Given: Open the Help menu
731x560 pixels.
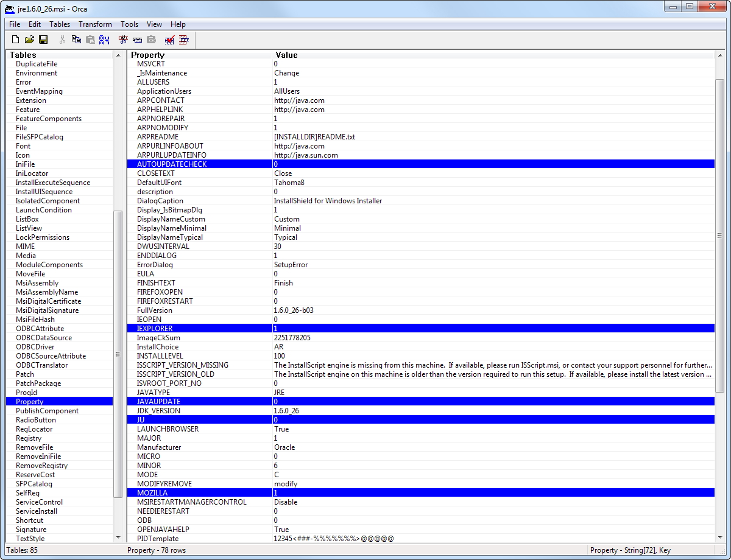Looking at the screenshot, I should [x=178, y=24].
